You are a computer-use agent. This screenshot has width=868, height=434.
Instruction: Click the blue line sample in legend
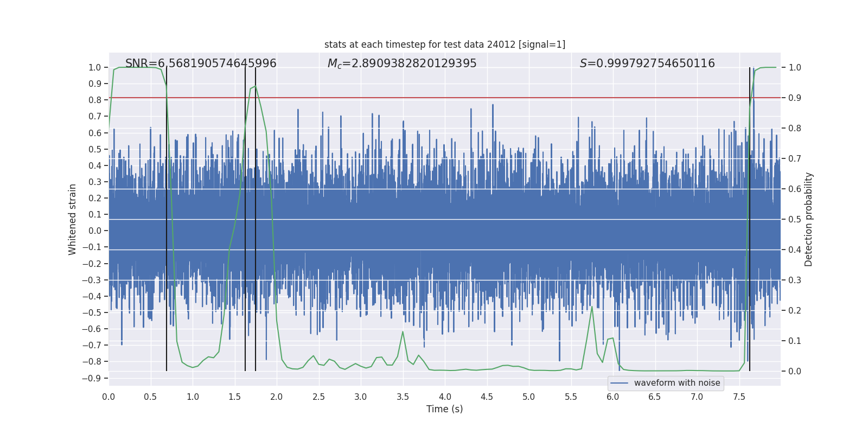point(620,383)
